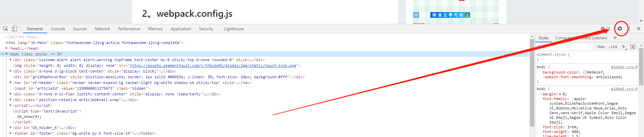Toggle the computed styles sidebar icon
The width and height of the screenshot is (644, 137).
coord(633,47)
